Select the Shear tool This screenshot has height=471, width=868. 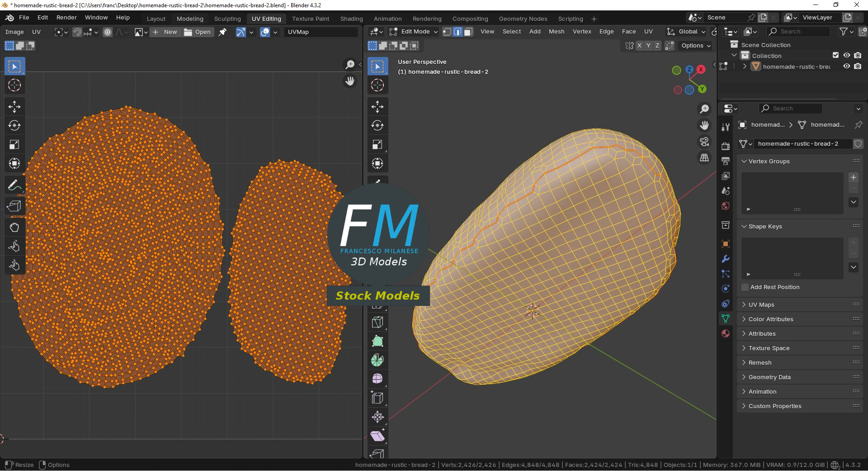377,436
